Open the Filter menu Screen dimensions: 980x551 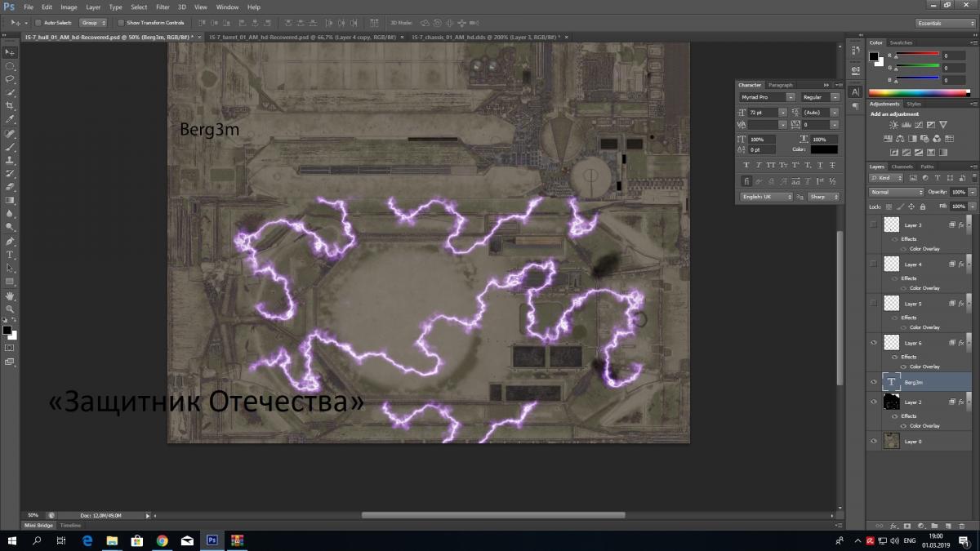tap(163, 7)
